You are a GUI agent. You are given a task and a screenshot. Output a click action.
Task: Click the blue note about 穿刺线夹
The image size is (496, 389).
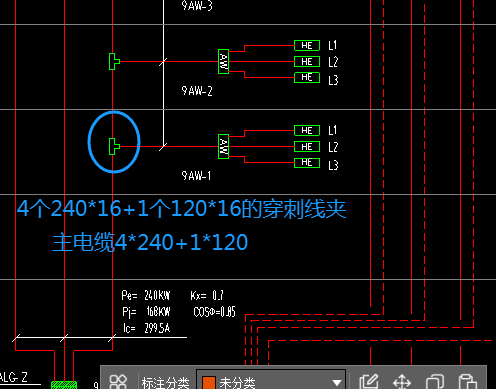(182, 209)
